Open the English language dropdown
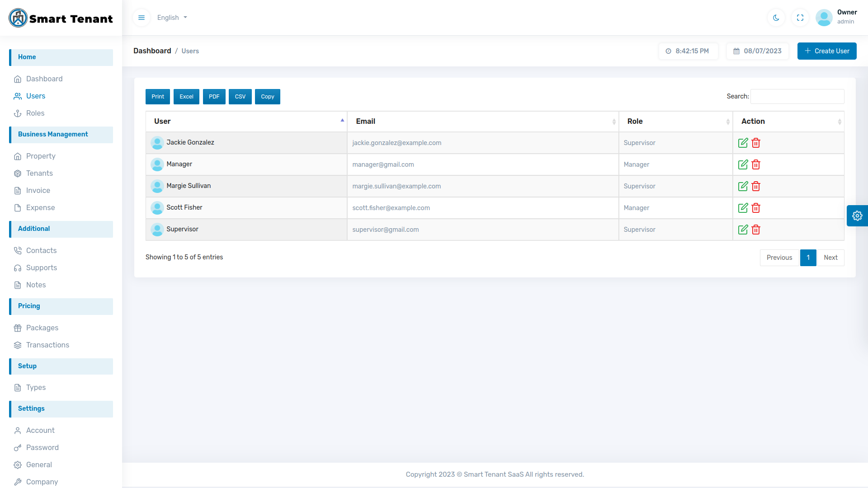Image resolution: width=868 pixels, height=488 pixels. pos(172,18)
